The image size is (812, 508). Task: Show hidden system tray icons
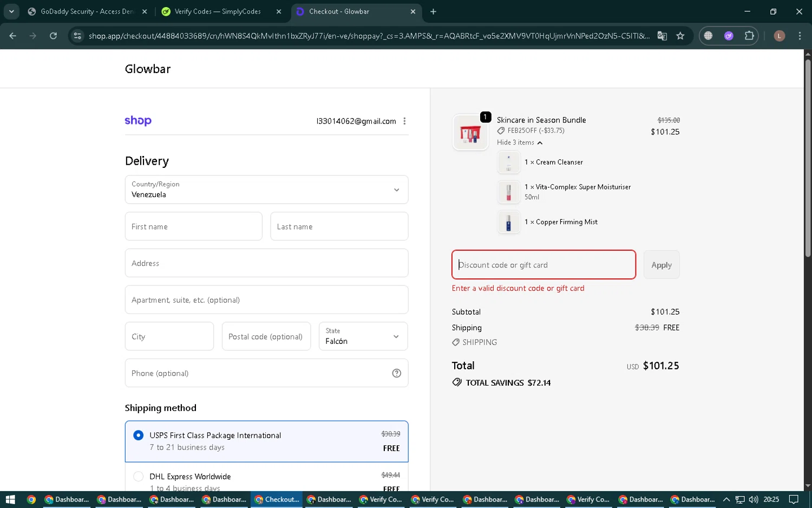click(x=726, y=499)
